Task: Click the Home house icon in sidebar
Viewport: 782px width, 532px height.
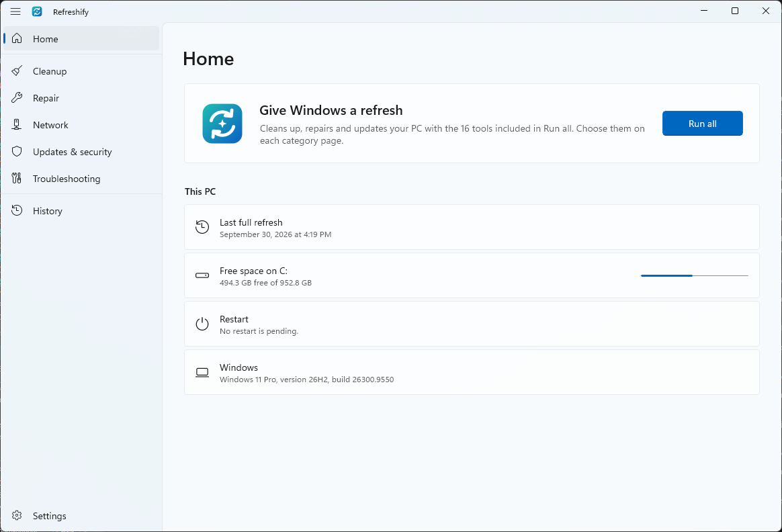Action: click(17, 38)
